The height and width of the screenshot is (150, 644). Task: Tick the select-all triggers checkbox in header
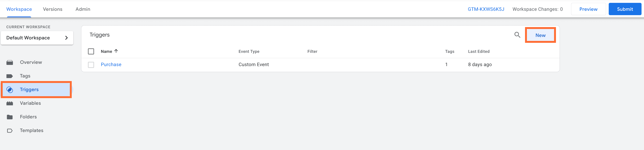click(91, 51)
